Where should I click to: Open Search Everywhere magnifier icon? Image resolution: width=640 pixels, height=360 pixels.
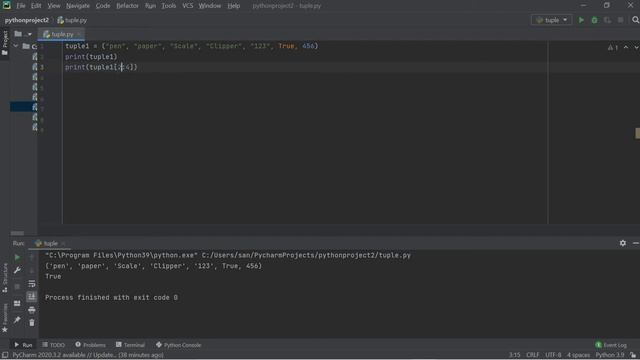pyautogui.click(x=635, y=20)
